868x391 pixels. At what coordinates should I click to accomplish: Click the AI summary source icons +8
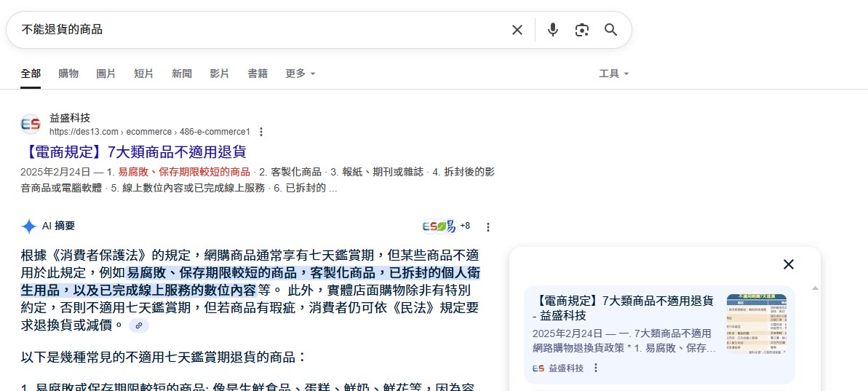click(x=446, y=226)
